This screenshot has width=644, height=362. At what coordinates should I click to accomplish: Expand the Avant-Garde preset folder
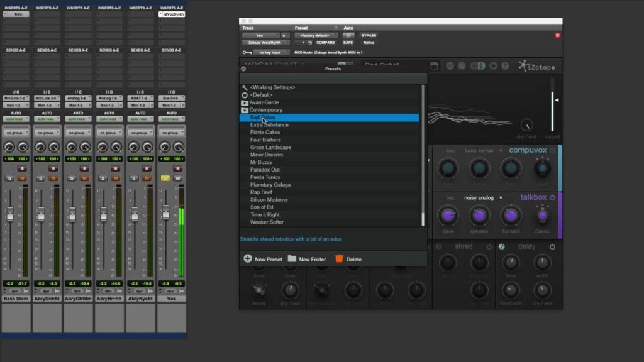point(245,102)
